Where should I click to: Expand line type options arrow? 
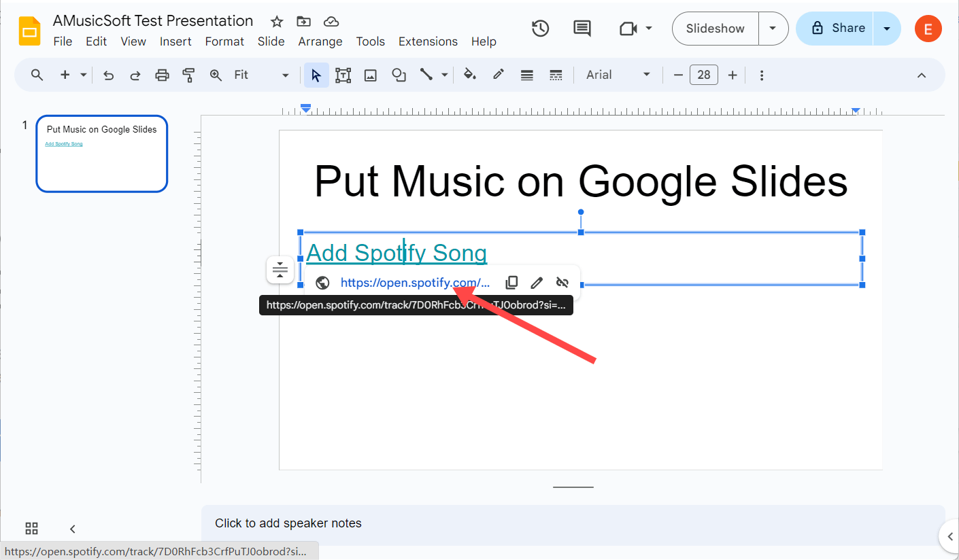click(x=445, y=75)
